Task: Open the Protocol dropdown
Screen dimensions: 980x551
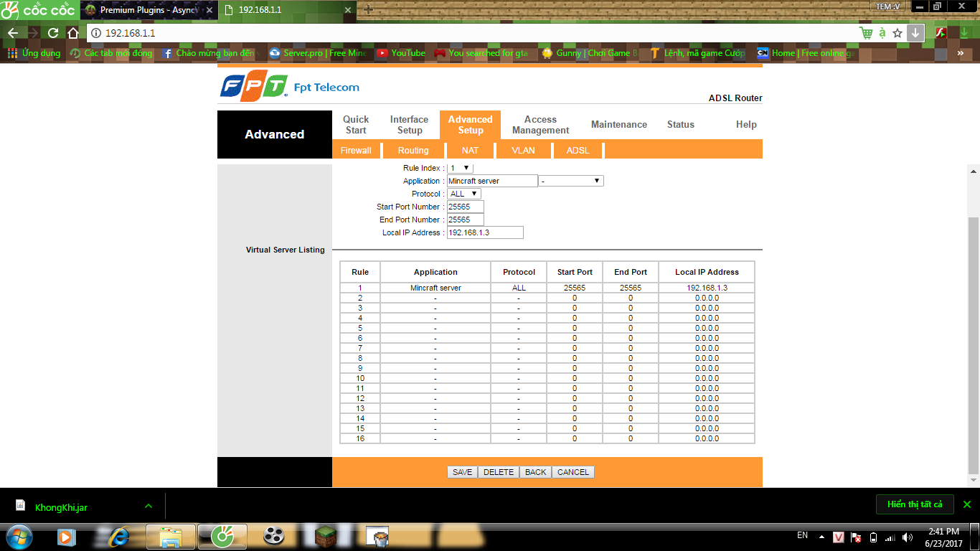Action: (x=464, y=194)
